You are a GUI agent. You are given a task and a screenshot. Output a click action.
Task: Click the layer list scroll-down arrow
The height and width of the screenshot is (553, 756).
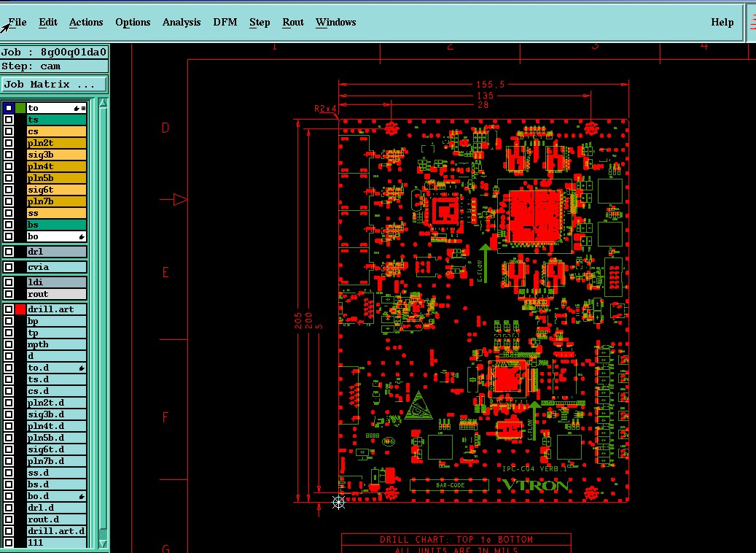click(103, 544)
